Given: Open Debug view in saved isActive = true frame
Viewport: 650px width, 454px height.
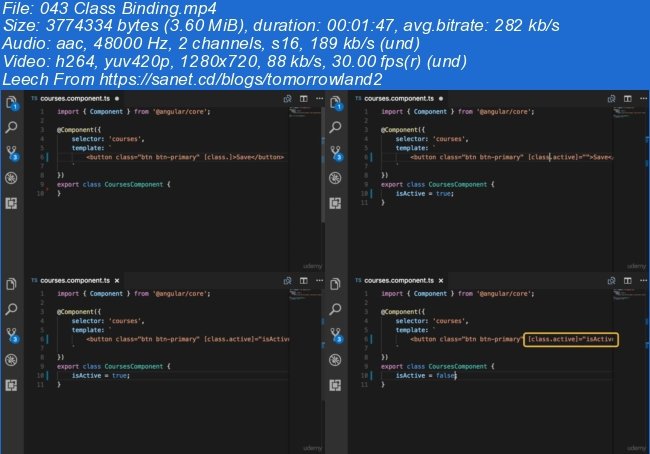Looking at the screenshot, I should pos(11,360).
